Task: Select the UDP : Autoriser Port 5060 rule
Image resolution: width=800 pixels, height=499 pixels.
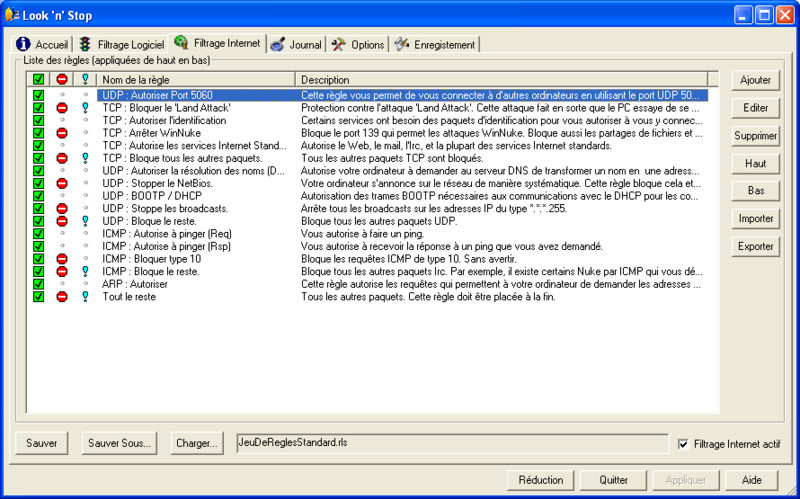Action: (157, 95)
